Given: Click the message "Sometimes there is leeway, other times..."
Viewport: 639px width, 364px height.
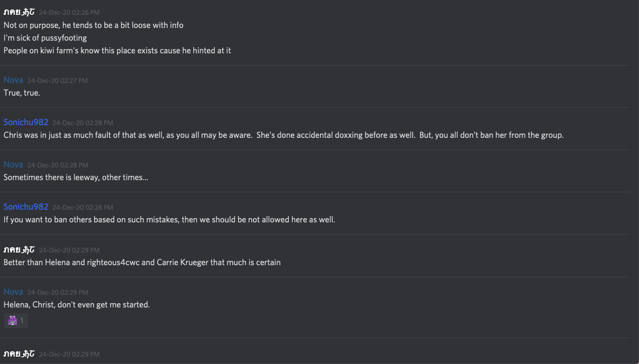Looking at the screenshot, I should (76, 178).
